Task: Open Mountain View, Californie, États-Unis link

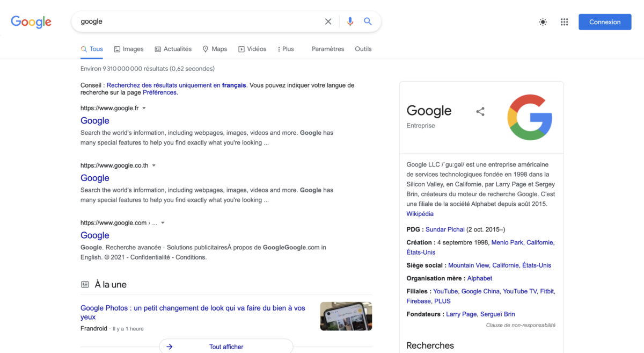Action: click(500, 265)
